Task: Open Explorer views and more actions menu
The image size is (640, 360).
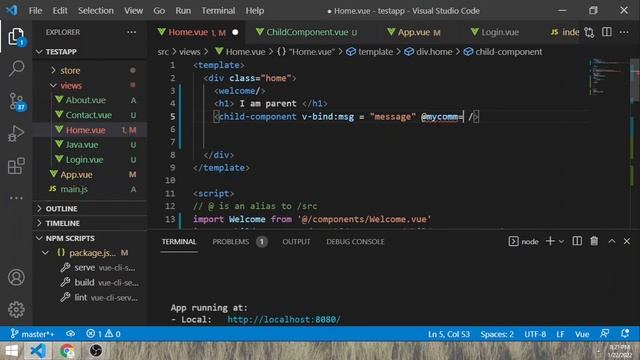Action: click(131, 32)
